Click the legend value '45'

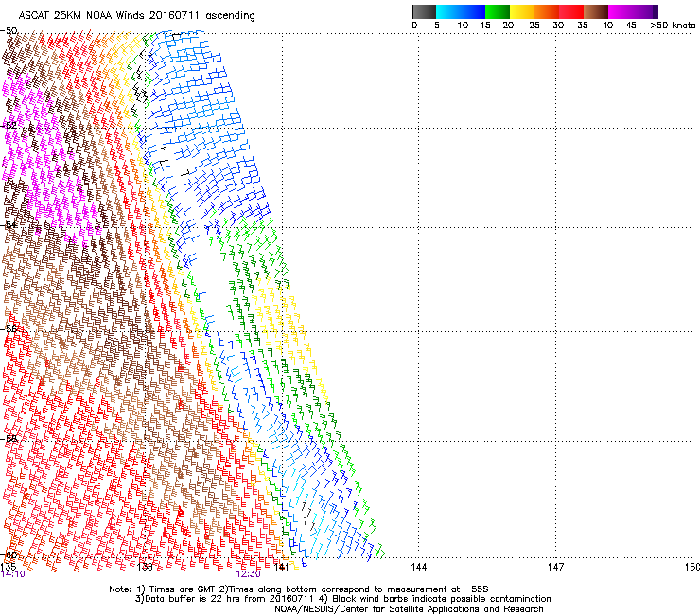tap(631, 26)
